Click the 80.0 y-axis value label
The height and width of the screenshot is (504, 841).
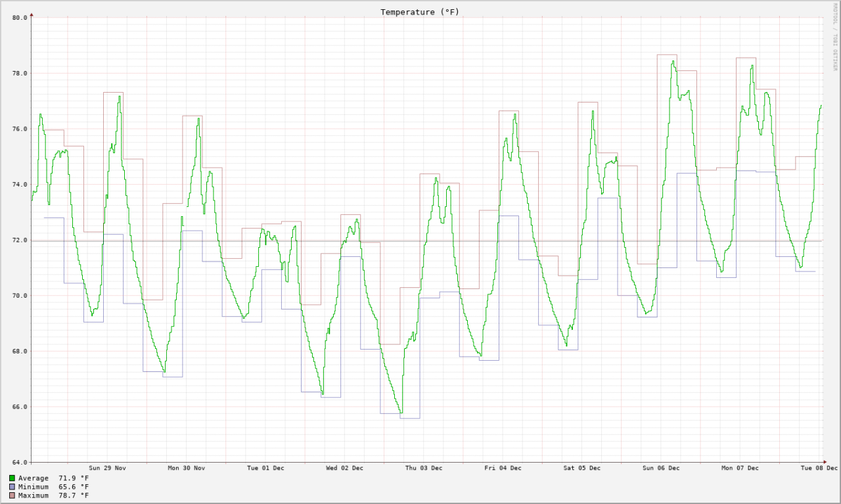[19, 18]
